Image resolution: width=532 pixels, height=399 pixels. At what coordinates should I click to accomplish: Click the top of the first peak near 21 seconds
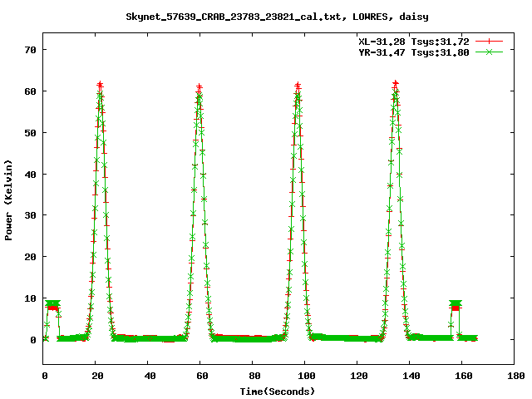(100, 85)
